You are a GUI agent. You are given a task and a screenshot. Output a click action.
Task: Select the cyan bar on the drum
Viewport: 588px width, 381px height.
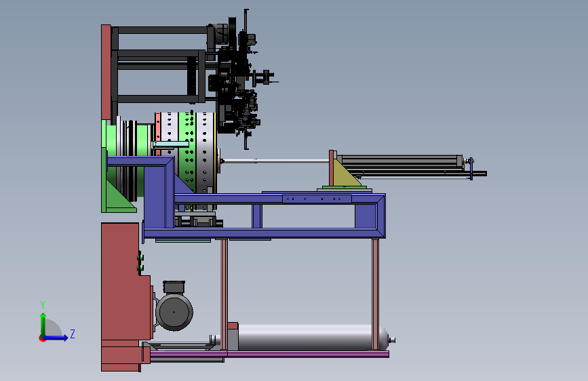point(170,144)
